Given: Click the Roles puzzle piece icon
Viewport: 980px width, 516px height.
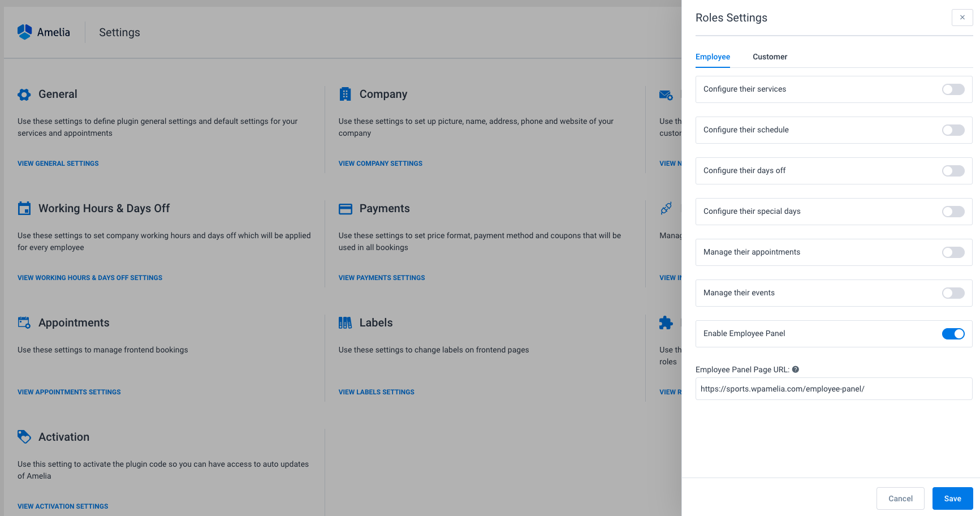Looking at the screenshot, I should coord(666,322).
